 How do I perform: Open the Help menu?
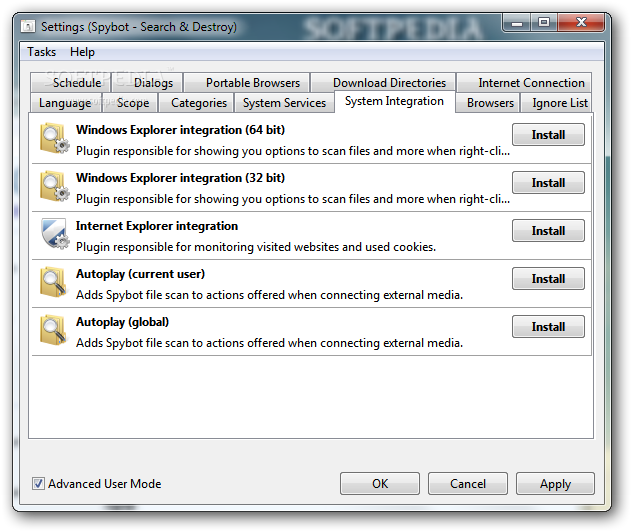[82, 52]
